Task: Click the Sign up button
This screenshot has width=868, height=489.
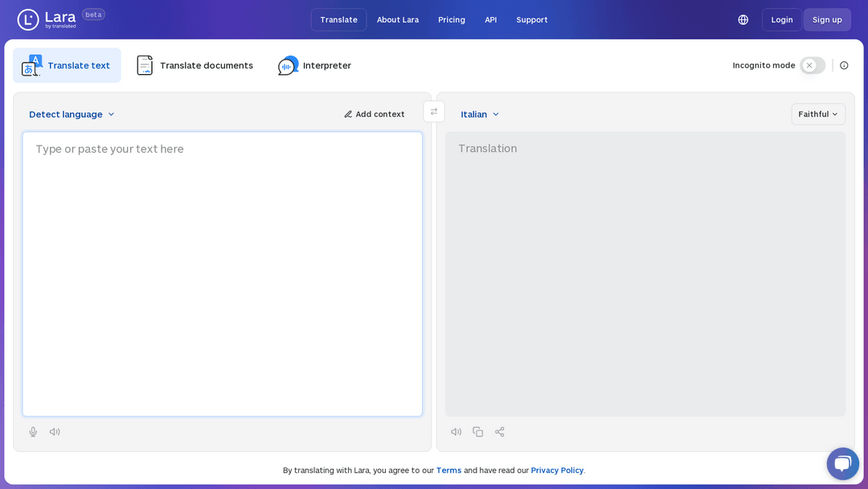Action: point(827,20)
